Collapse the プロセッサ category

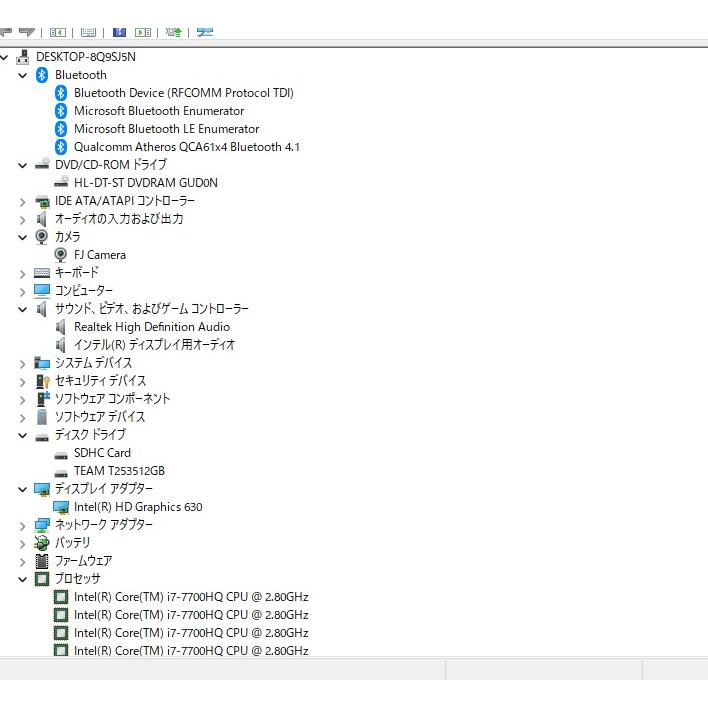pyautogui.click(x=23, y=579)
